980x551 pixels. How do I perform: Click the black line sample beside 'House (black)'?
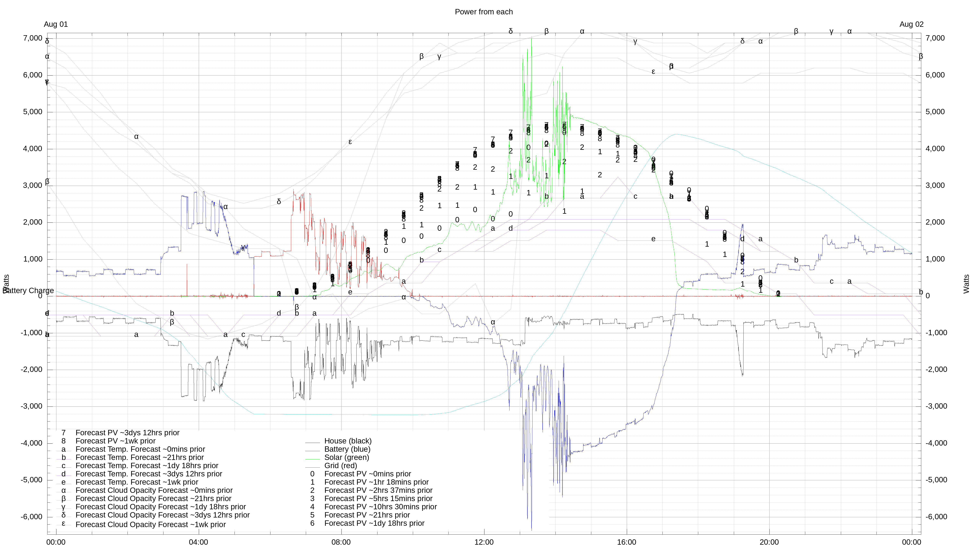click(x=312, y=443)
